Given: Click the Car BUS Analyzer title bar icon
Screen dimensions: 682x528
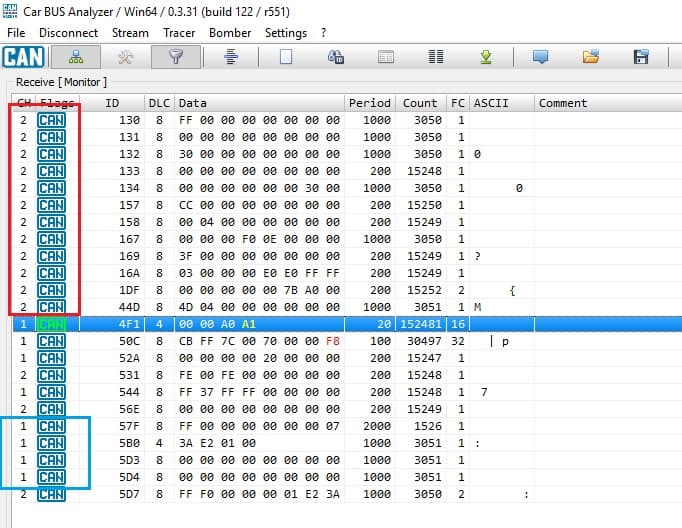Looking at the screenshot, I should click(x=10, y=11).
